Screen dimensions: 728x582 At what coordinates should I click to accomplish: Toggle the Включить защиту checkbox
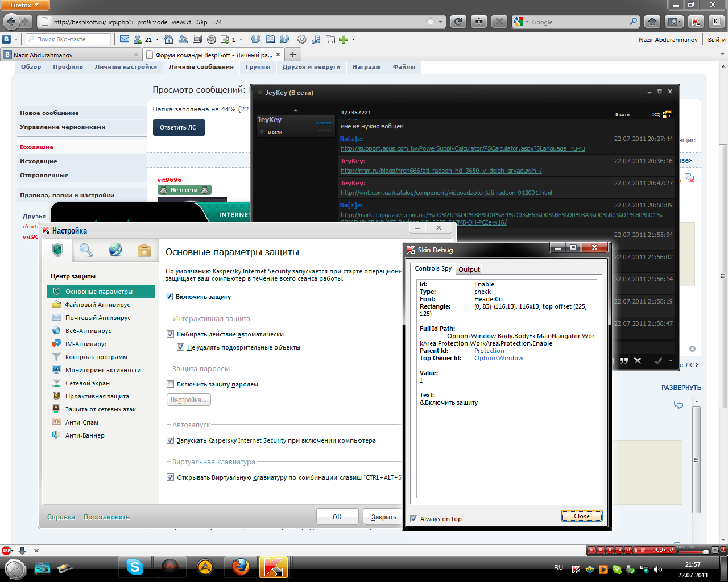(x=169, y=297)
